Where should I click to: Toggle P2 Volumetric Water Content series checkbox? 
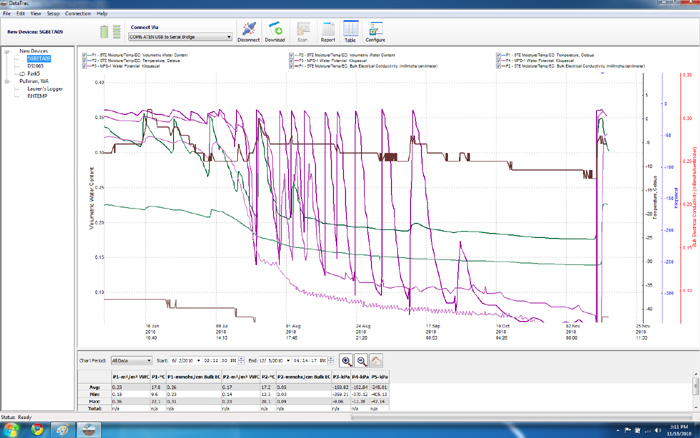coord(292,55)
